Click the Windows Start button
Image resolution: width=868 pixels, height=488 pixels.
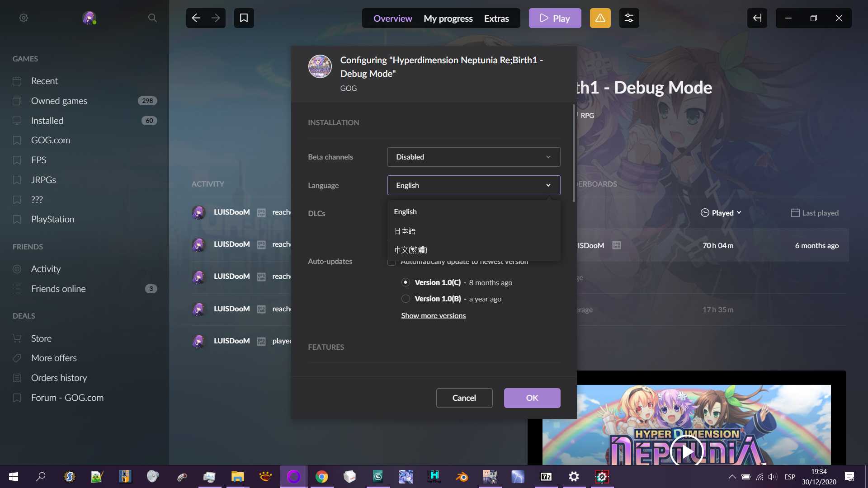pyautogui.click(x=14, y=477)
